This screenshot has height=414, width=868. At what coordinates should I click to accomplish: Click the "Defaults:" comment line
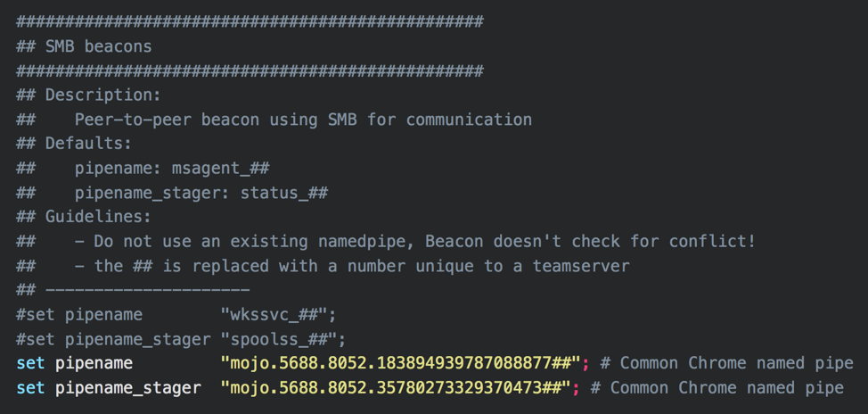(88, 144)
